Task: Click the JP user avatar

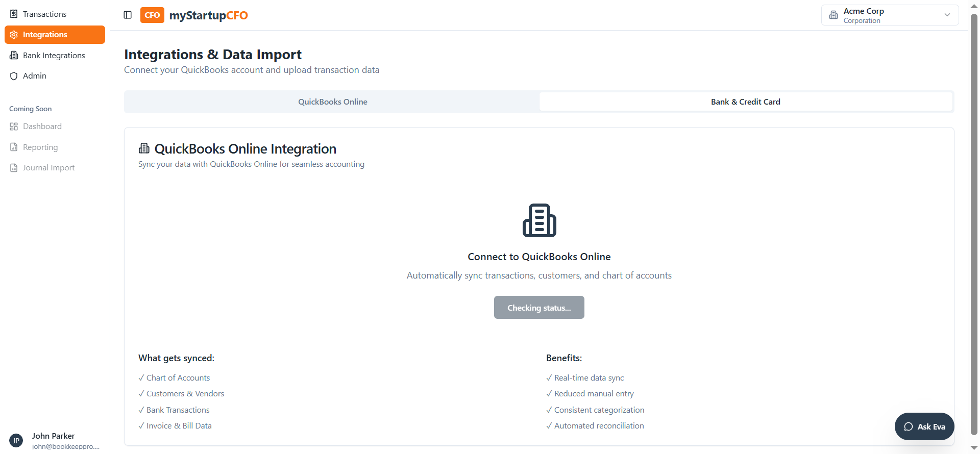Action: 16,440
